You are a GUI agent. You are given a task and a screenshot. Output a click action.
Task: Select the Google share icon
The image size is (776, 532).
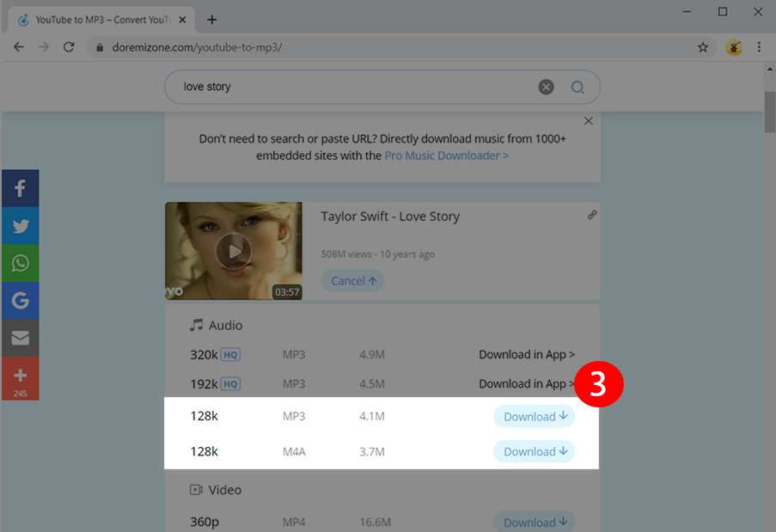[20, 300]
